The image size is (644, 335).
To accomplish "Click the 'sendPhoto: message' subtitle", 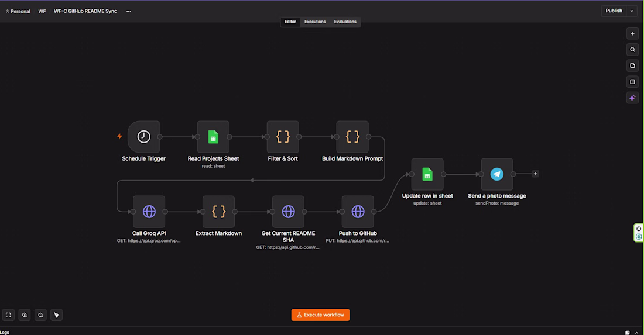I will click(497, 203).
